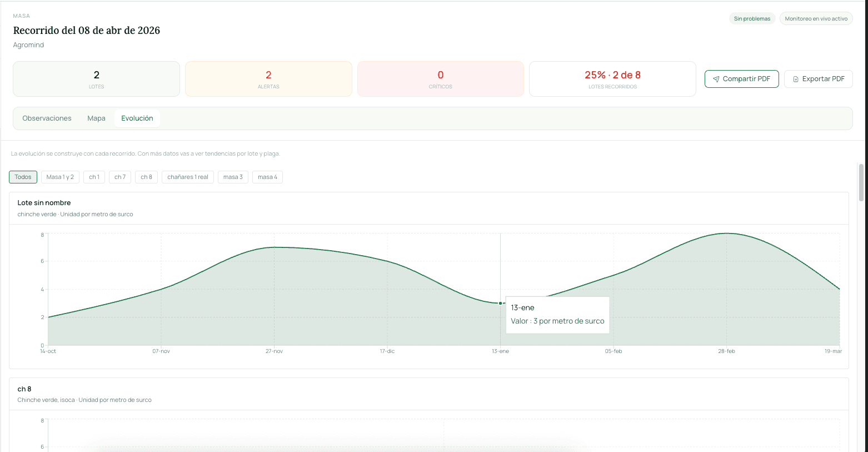The height and width of the screenshot is (452, 868).
Task: Filter by ch 7 lot
Action: [x=120, y=177]
